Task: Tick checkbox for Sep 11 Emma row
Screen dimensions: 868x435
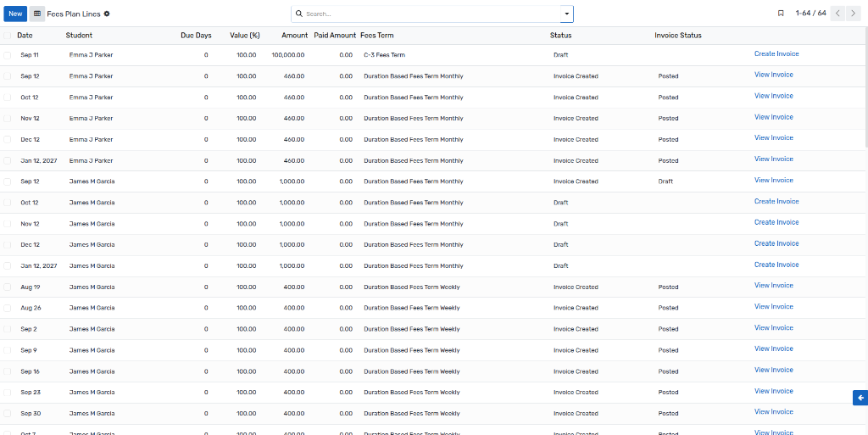Action: [x=7, y=55]
